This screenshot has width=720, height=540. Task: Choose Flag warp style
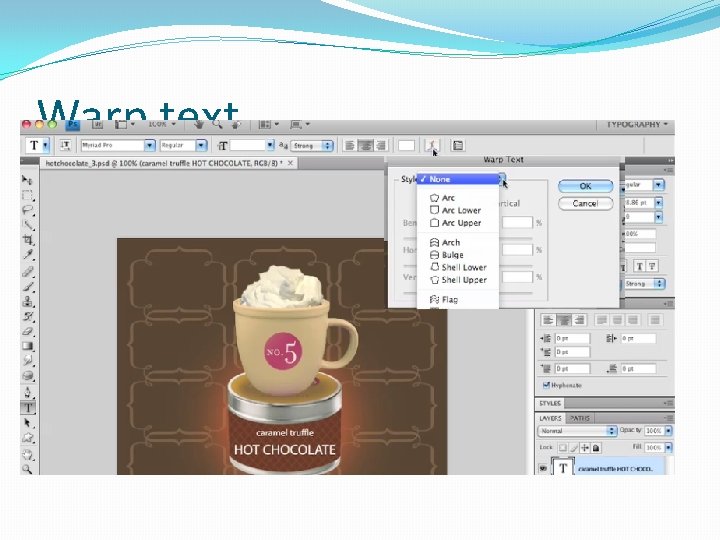458,300
